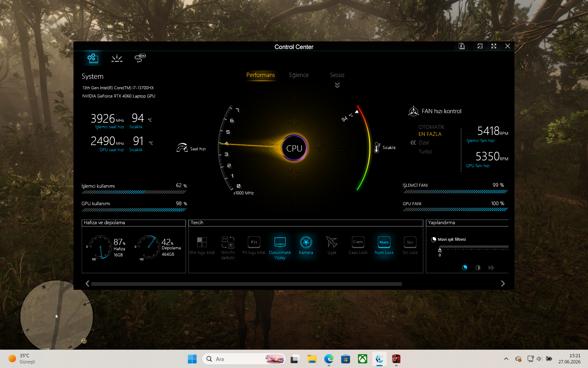Open File Explorer from the taskbar
This screenshot has height=368, width=588.
[x=312, y=359]
